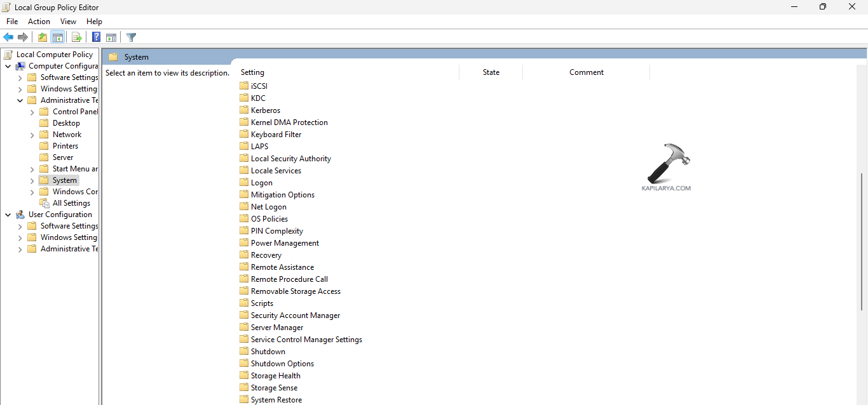Collapse the User Configuration tree node

(8, 215)
